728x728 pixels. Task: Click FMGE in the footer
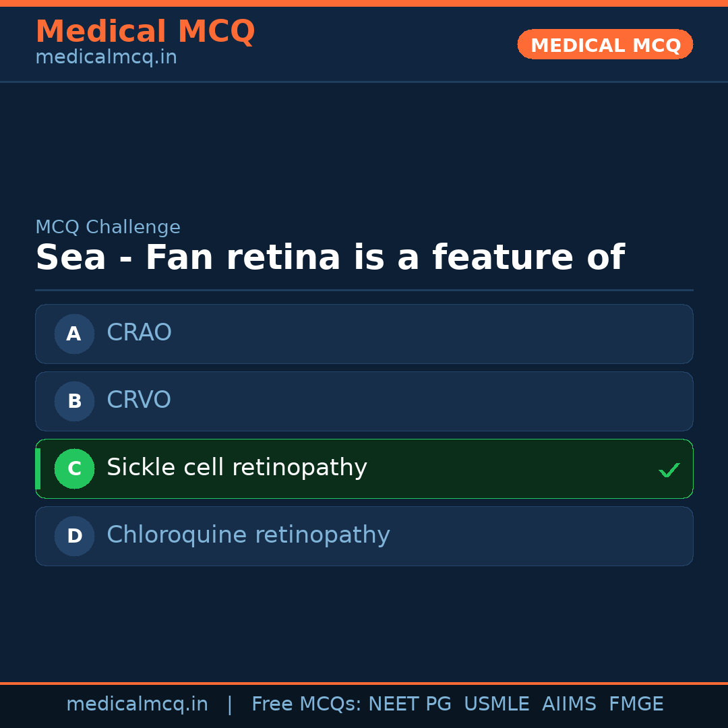pyautogui.click(x=636, y=704)
